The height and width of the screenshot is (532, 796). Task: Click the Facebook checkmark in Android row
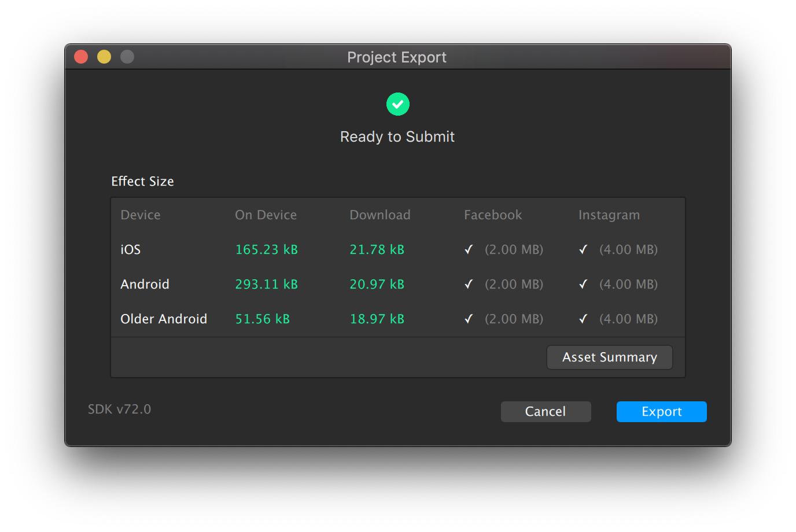click(x=469, y=284)
